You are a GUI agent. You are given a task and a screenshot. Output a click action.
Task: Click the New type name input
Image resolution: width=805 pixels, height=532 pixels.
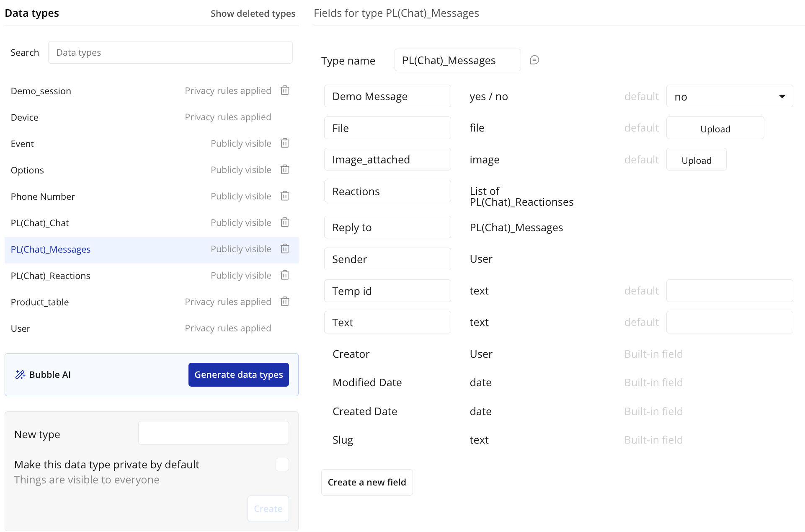click(x=213, y=433)
